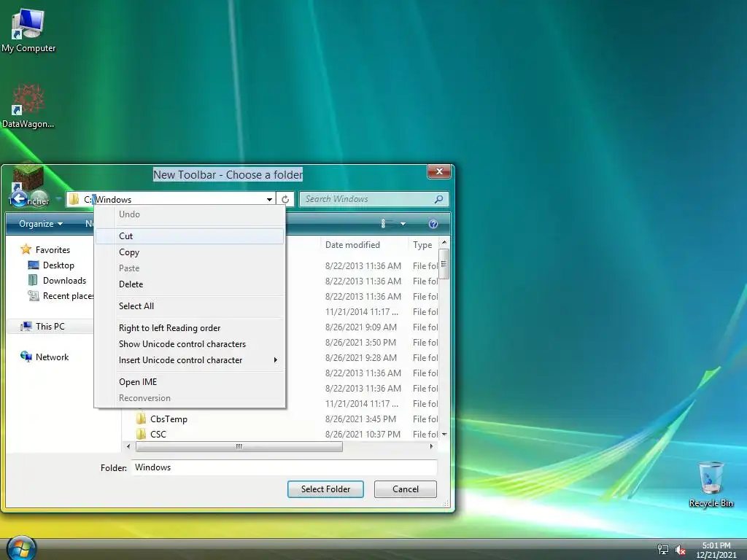
Task: Click the refresh button next to address bar
Action: click(x=285, y=199)
